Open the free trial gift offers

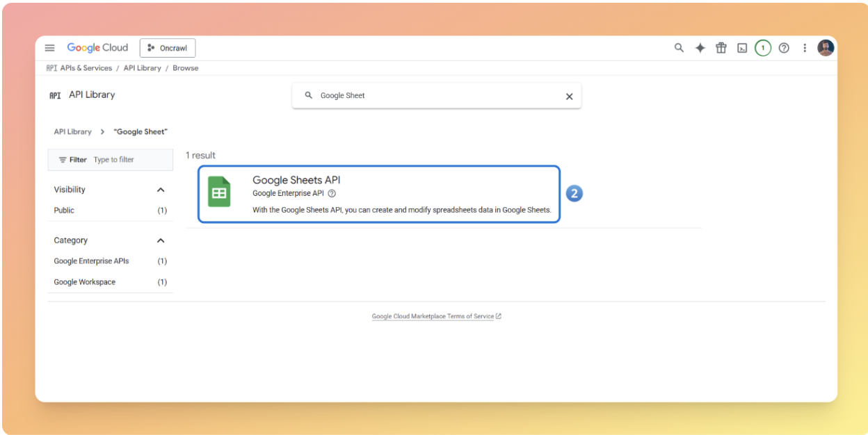[x=721, y=47]
